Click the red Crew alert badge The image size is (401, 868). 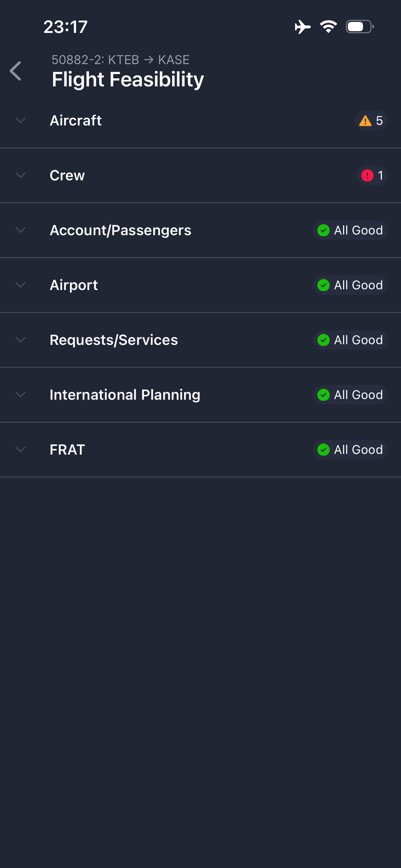[x=367, y=176]
